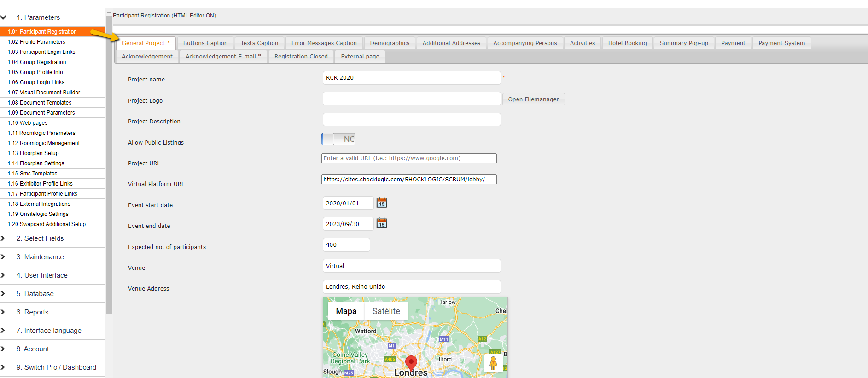Viewport: 868px width, 378px height.
Task: Open the Texts Caption tab
Action: tap(259, 43)
